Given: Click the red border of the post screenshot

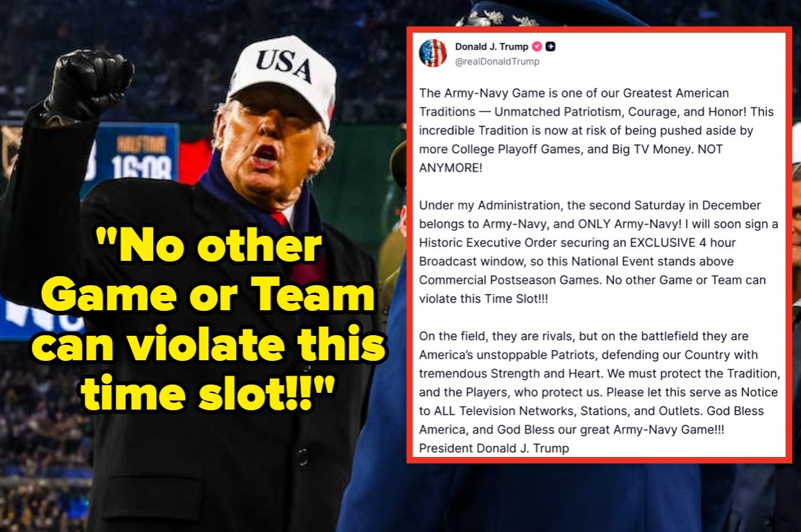Looking at the screenshot, I should (x=598, y=29).
